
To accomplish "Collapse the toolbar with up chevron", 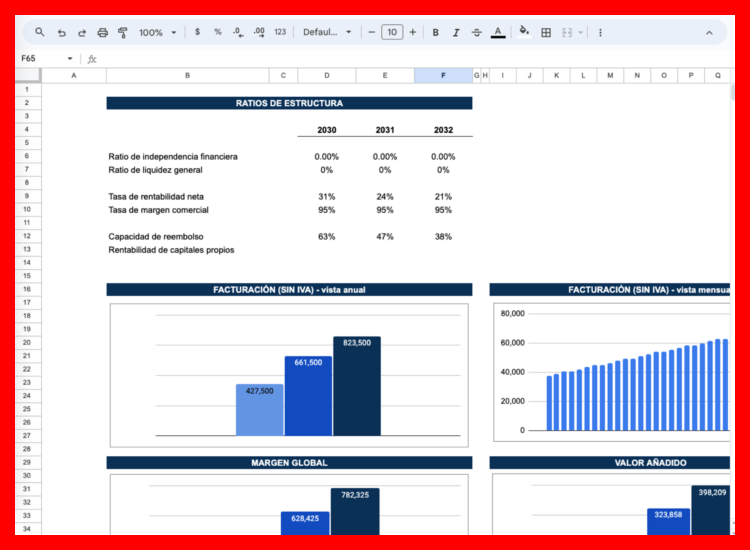I will tap(709, 33).
